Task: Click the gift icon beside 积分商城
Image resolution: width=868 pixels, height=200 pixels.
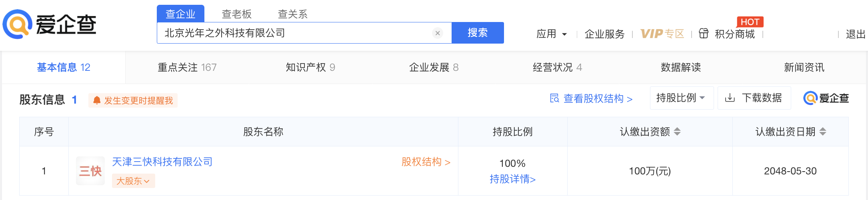Action: (704, 34)
